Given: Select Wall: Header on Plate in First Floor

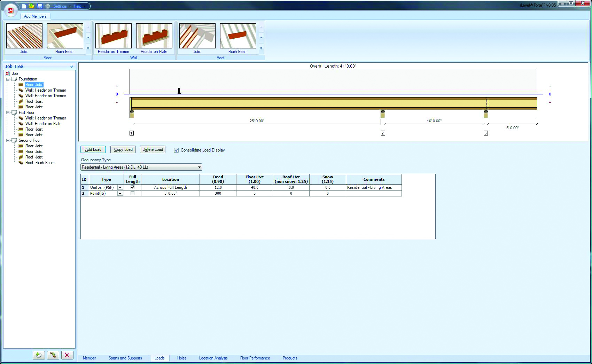Looking at the screenshot, I should click(x=43, y=124).
